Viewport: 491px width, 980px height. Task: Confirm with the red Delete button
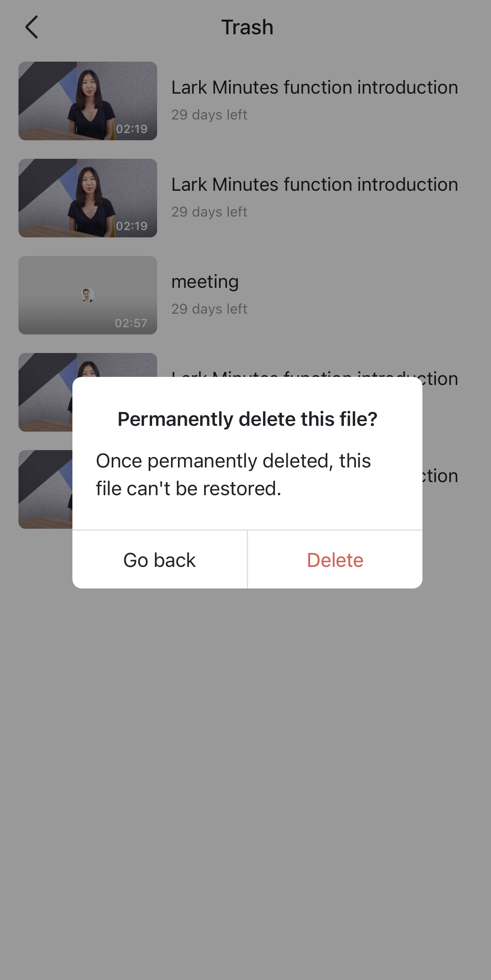click(335, 560)
